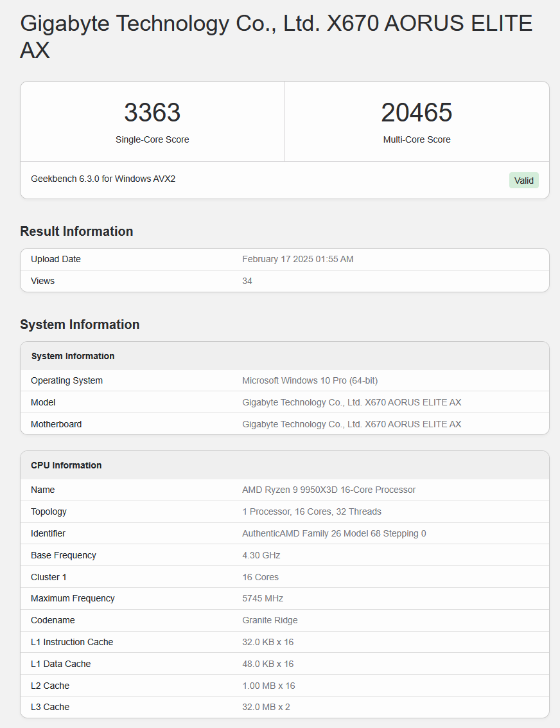Click the large System Information section heading
The height and width of the screenshot is (728, 560).
(80, 324)
